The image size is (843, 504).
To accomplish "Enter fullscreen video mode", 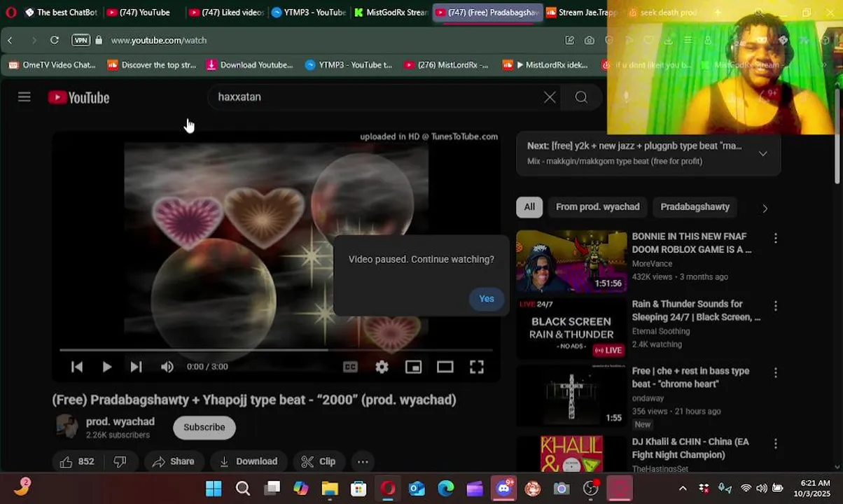I will 477,367.
